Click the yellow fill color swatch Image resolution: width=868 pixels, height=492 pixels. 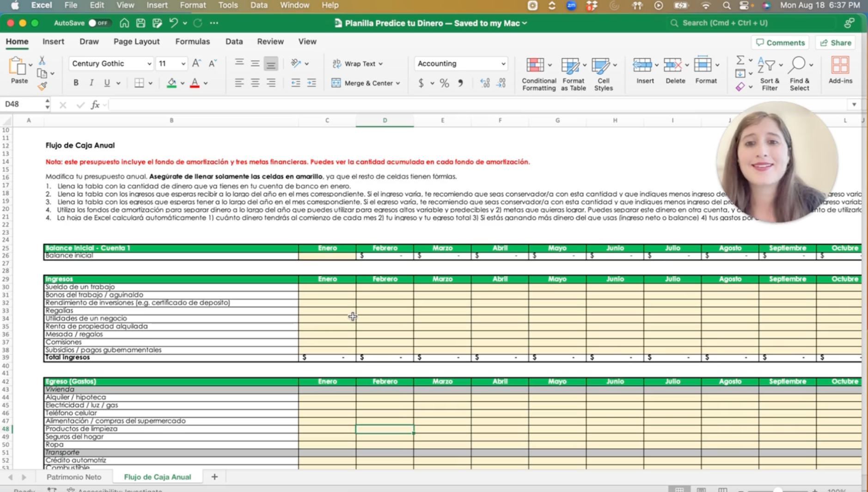[171, 83]
